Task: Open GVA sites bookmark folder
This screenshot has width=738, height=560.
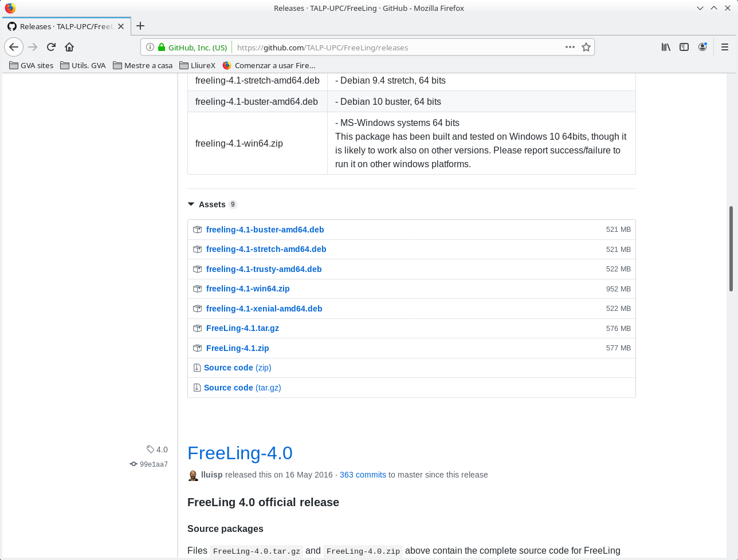Action: coord(32,65)
